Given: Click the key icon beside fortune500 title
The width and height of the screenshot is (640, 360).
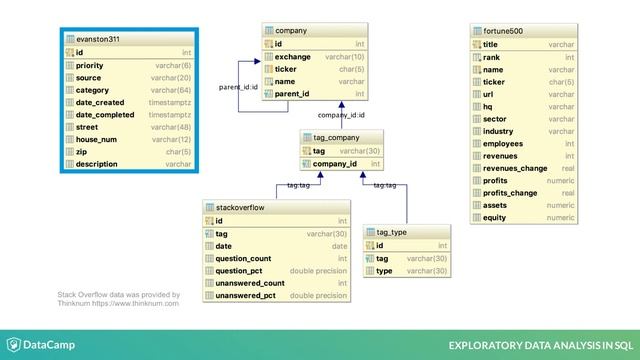Looking at the screenshot, I should (x=477, y=44).
